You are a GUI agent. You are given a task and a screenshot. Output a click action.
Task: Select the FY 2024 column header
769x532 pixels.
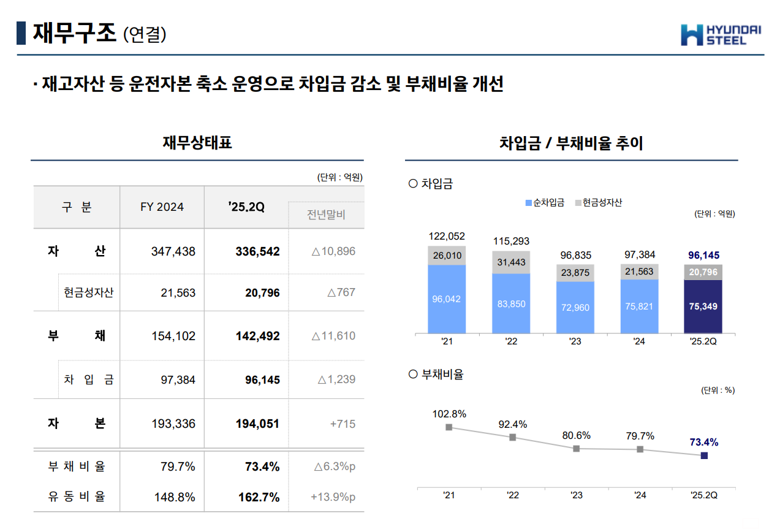[162, 207]
